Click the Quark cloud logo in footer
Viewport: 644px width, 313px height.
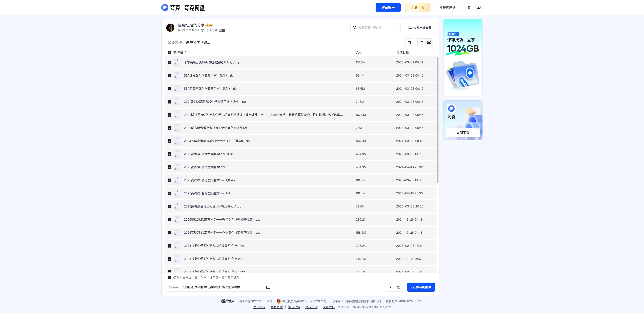(228, 301)
